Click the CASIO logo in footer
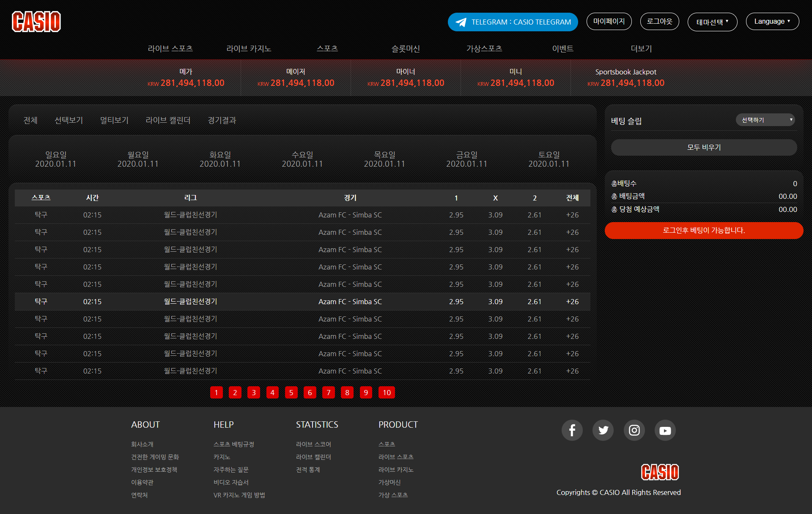The width and height of the screenshot is (812, 514). point(660,472)
